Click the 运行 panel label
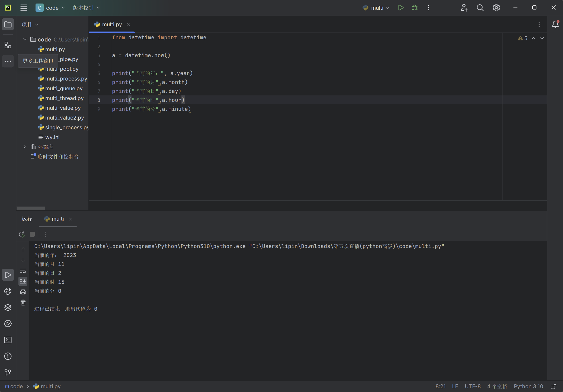Viewport: 563px width, 392px height. click(x=27, y=219)
